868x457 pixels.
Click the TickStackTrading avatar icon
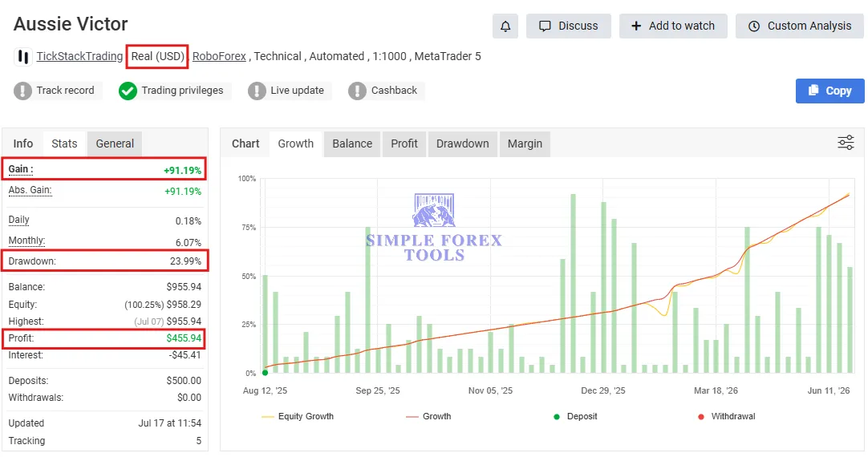pos(22,56)
